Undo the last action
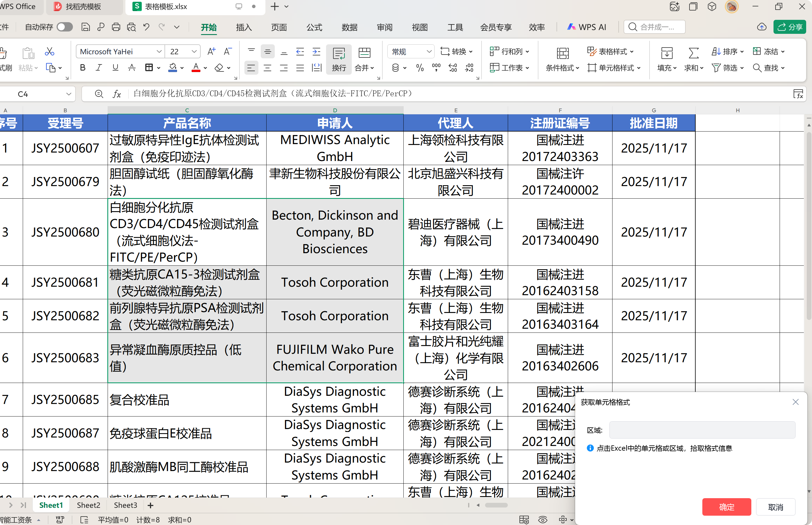The image size is (812, 525). 146,27
